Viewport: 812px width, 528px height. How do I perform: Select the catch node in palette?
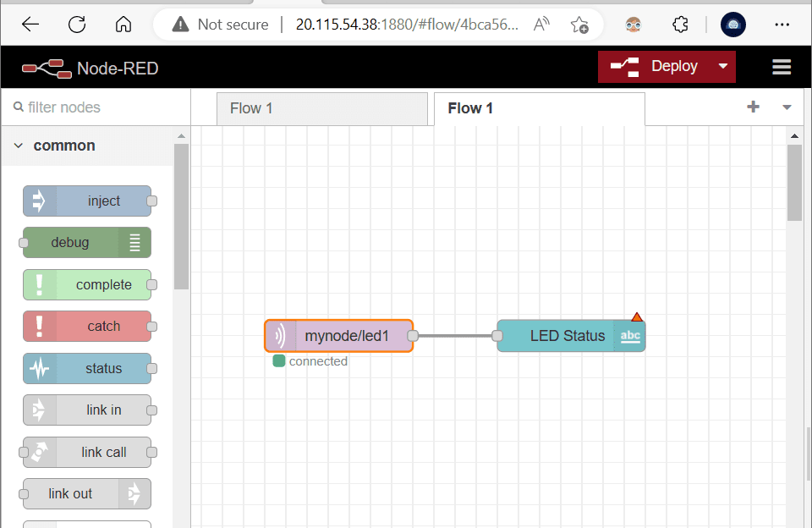click(x=87, y=327)
